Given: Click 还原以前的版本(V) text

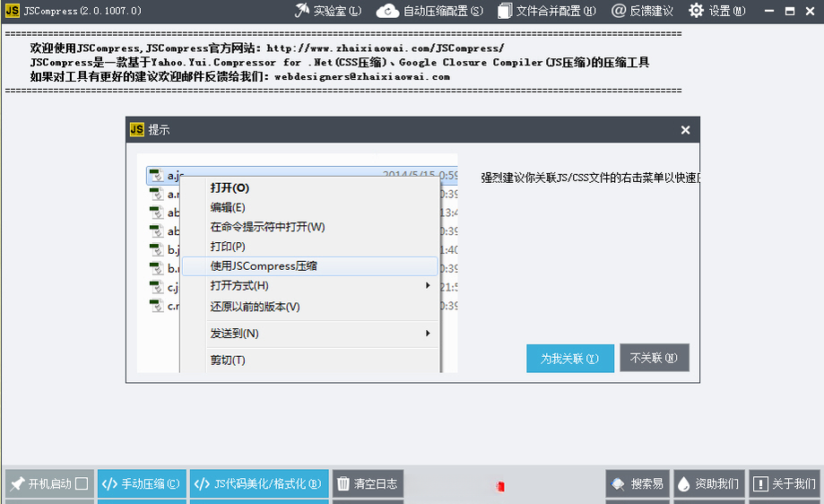Looking at the screenshot, I should 255,307.
